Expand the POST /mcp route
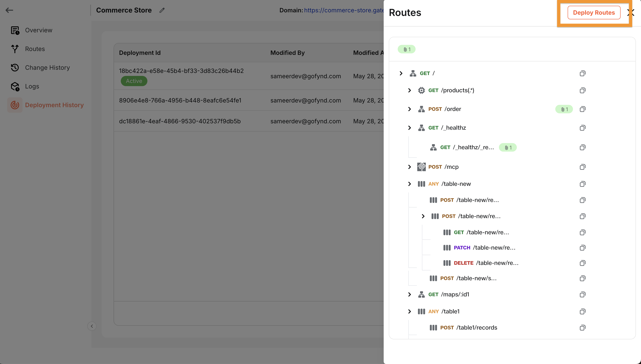641x364 pixels. click(409, 167)
